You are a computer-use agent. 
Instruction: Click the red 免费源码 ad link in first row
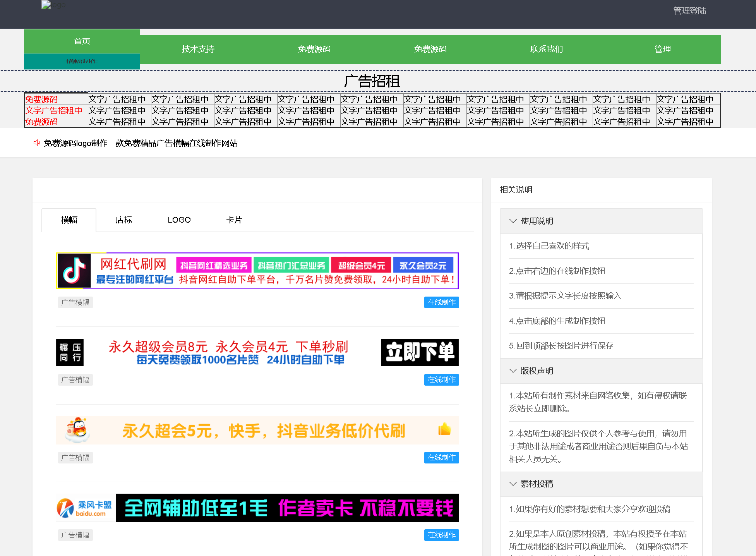click(41, 100)
